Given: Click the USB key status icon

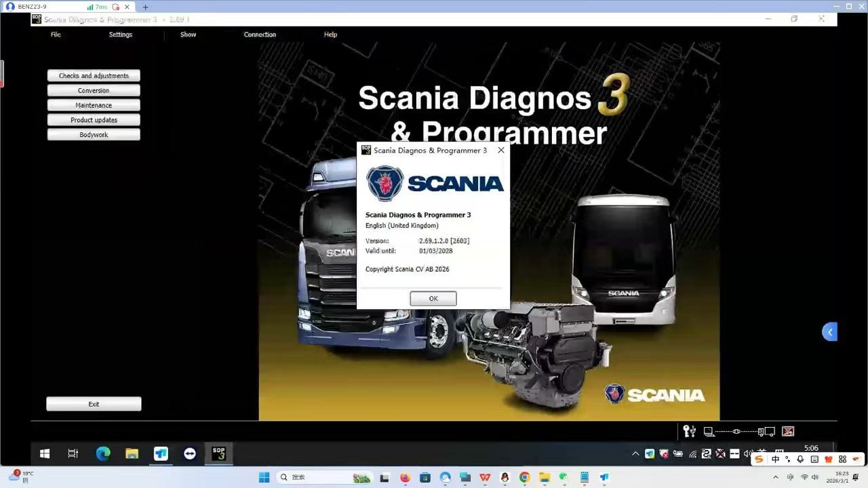Looking at the screenshot, I should click(690, 431).
